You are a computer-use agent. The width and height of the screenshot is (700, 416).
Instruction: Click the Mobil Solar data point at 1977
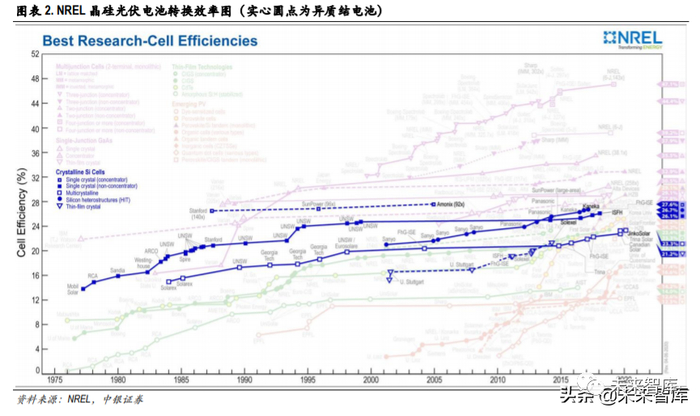coord(83,289)
